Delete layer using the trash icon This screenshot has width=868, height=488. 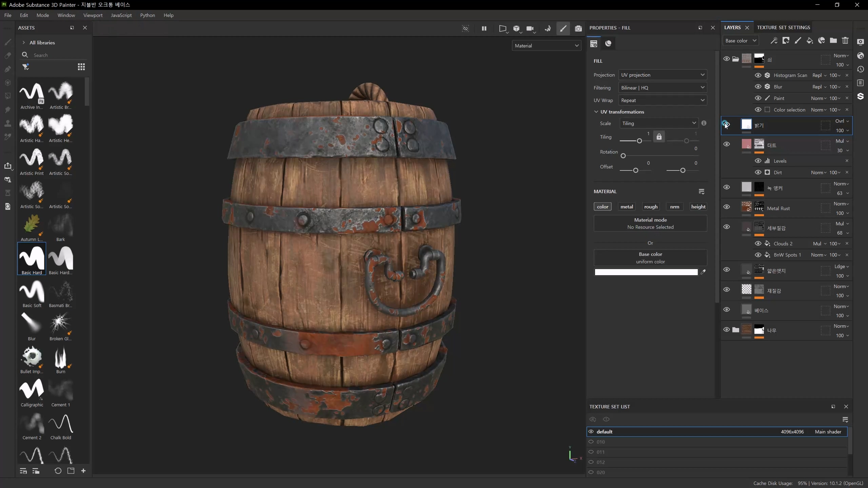coord(845,41)
